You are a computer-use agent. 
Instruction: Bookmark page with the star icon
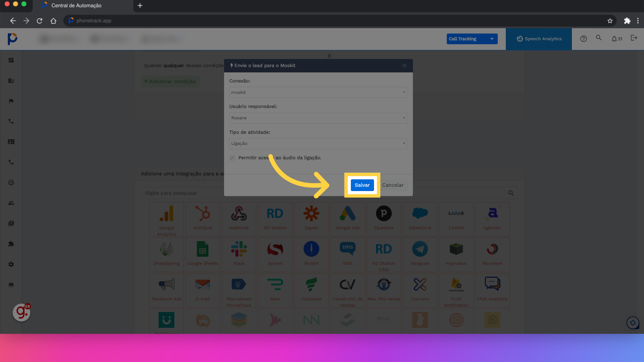pyautogui.click(x=610, y=21)
